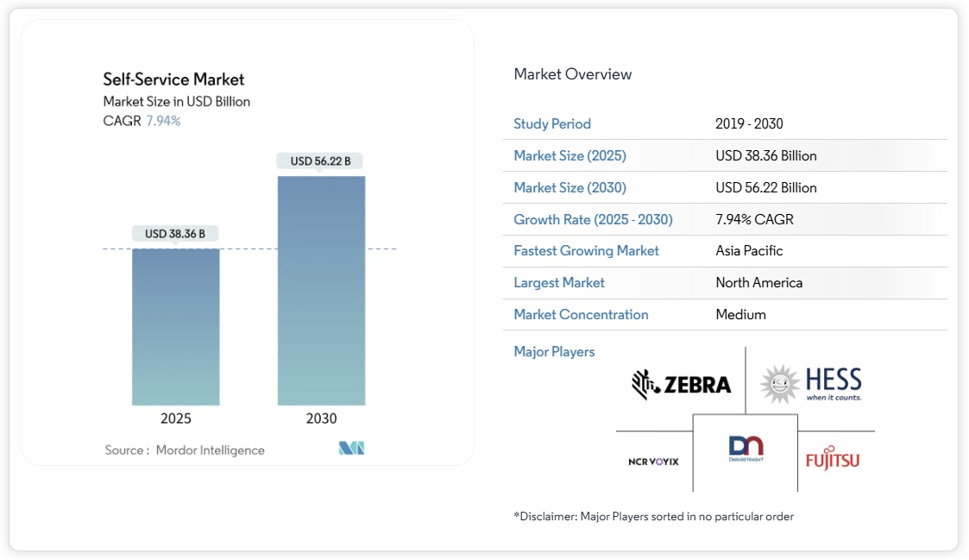This screenshot has height=560, width=969.
Task: Open the Study Period details
Action: pyautogui.click(x=552, y=123)
